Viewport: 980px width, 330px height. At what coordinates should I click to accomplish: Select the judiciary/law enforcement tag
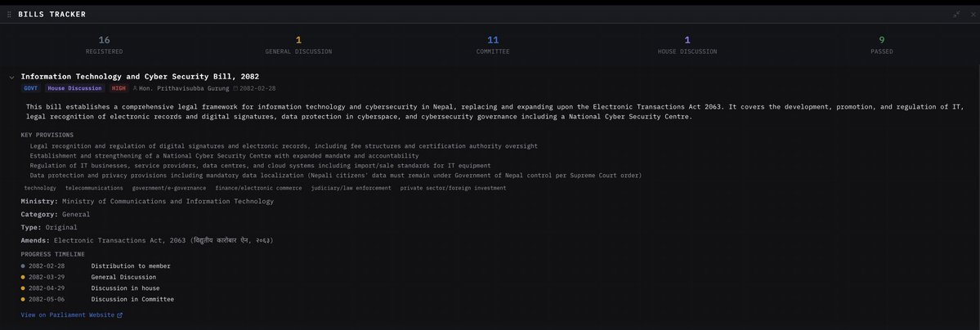(x=351, y=188)
